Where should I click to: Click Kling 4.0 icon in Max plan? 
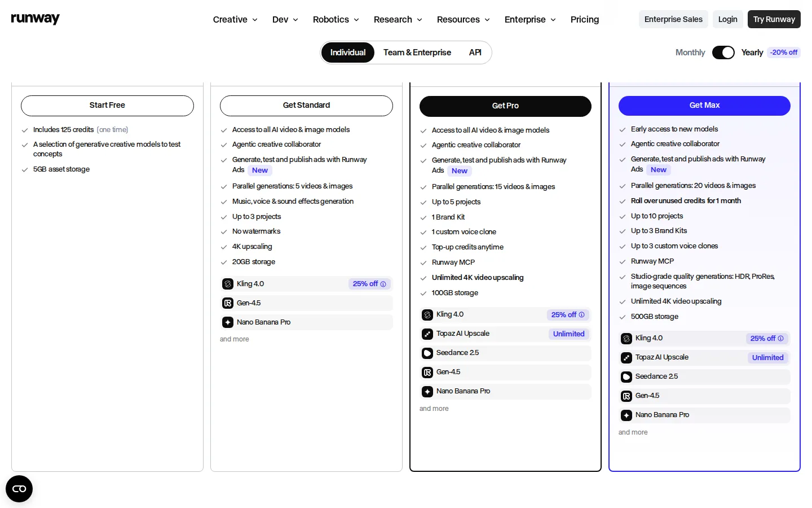click(626, 339)
